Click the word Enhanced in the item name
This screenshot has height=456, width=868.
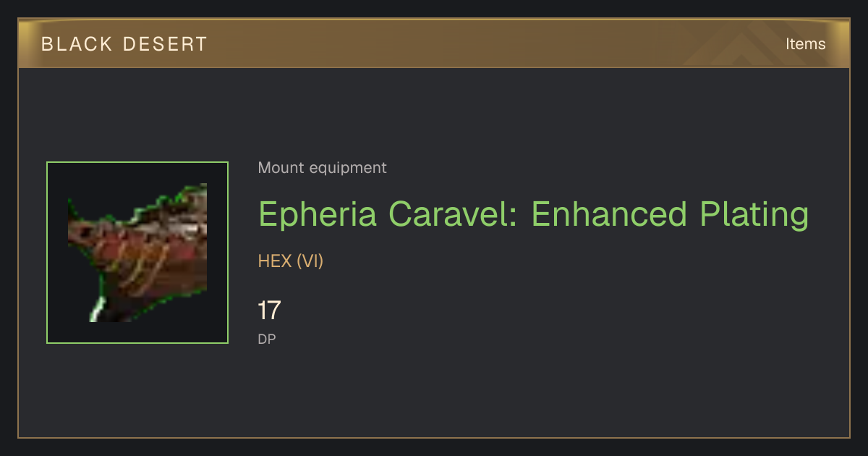tap(609, 215)
